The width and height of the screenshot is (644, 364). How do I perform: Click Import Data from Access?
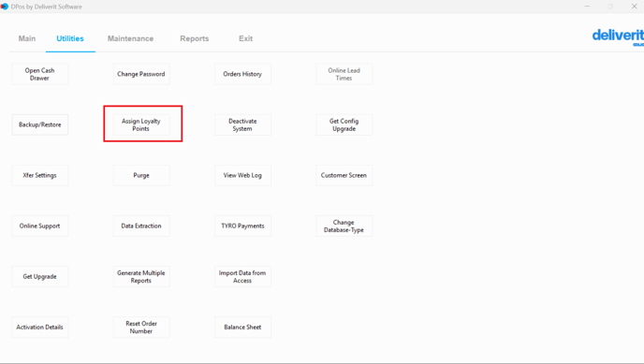point(242,277)
